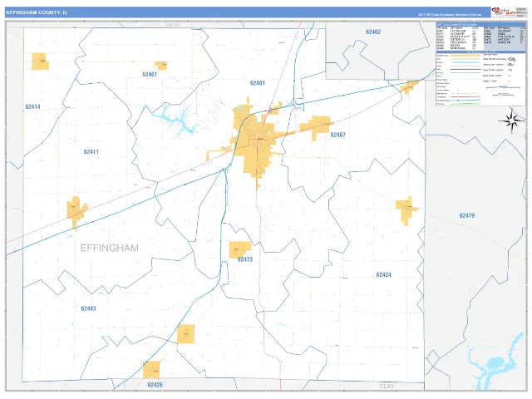The height and width of the screenshot is (399, 532).
Task: Click the large EFFINGHAM county name
Action: (109, 248)
